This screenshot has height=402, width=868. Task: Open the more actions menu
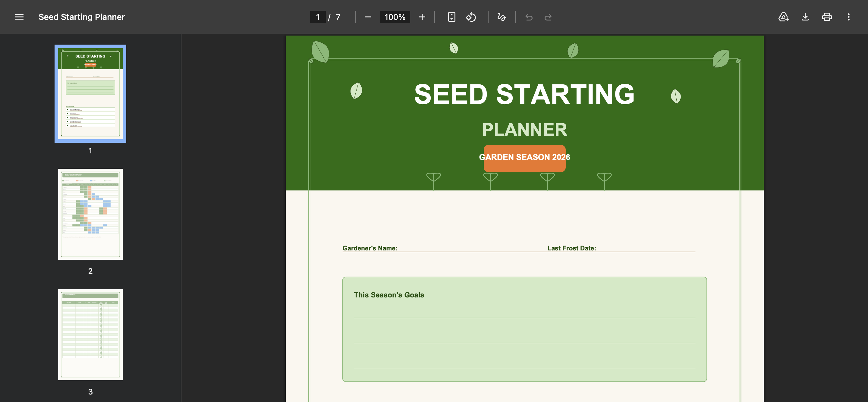(848, 17)
